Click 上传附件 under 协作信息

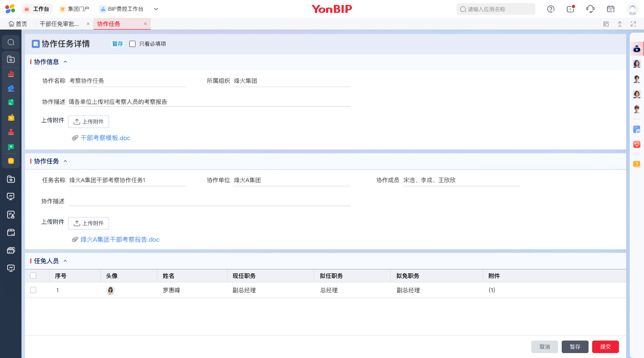[x=89, y=122]
